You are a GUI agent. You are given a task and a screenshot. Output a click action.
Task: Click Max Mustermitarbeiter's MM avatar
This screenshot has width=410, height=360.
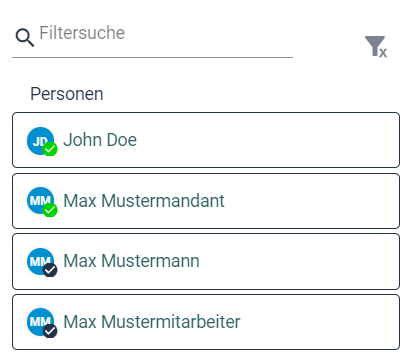click(x=41, y=322)
